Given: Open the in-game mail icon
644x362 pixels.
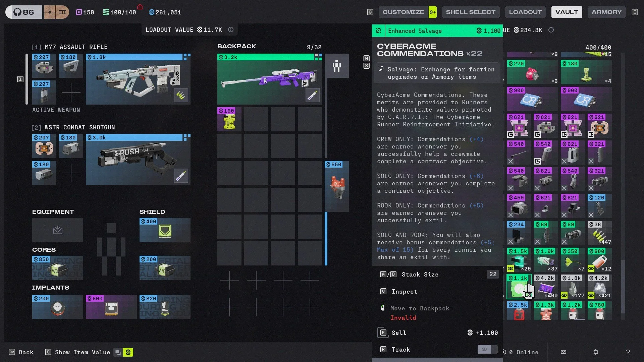Looking at the screenshot, I should [563, 352].
